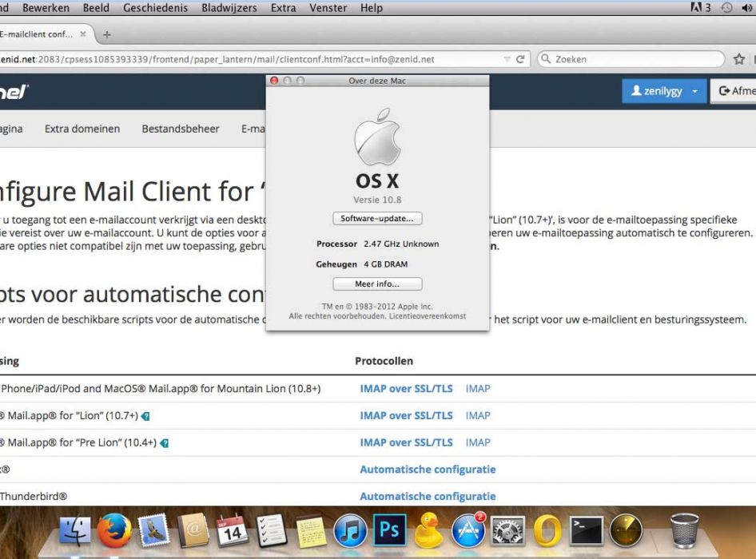Image resolution: width=756 pixels, height=559 pixels.
Task: Open System Preferences gear in dock
Action: point(507,531)
